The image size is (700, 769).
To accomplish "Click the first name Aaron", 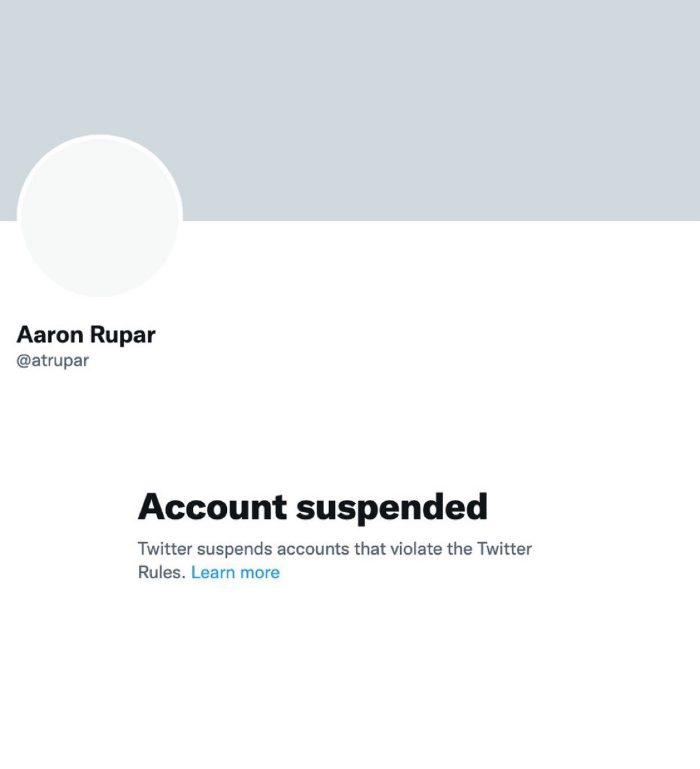I will pos(50,334).
